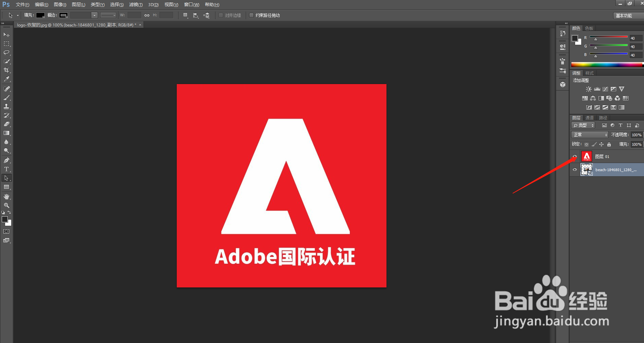The height and width of the screenshot is (343, 644).
Task: Select the Blur tool
Action: [x=6, y=142]
